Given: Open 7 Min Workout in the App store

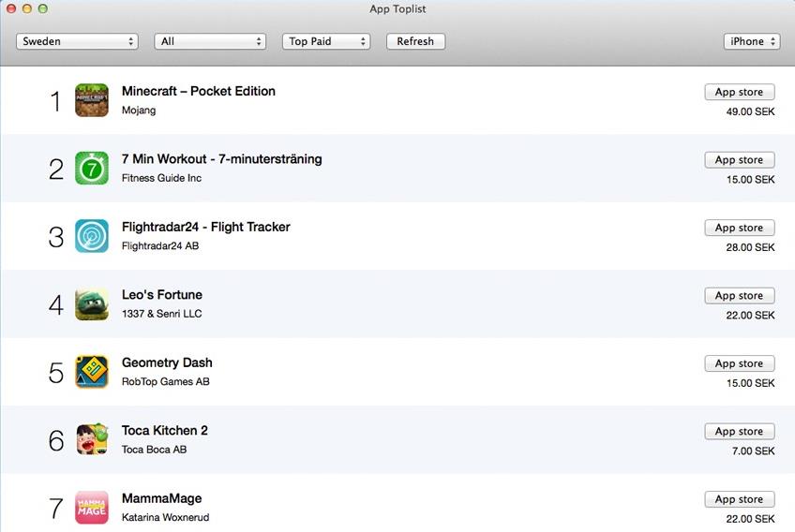Looking at the screenshot, I should pyautogui.click(x=740, y=159).
